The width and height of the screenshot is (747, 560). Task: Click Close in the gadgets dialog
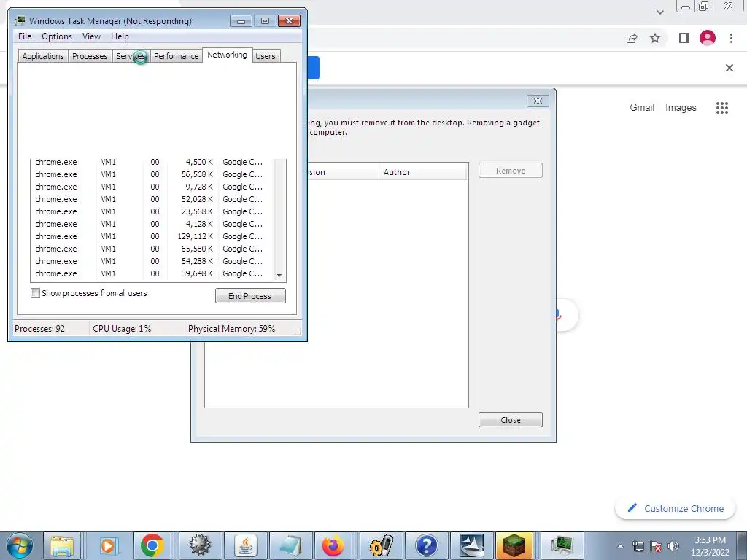coord(510,420)
